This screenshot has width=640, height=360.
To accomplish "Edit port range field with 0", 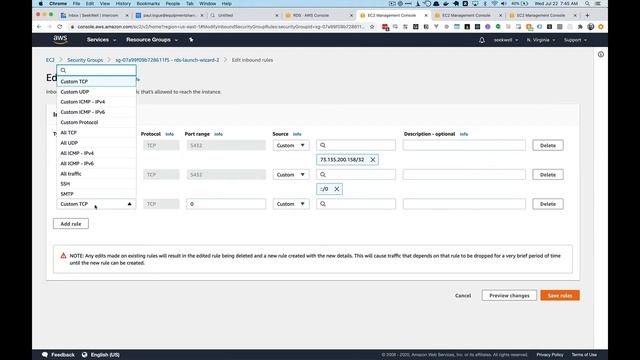I will click(226, 204).
